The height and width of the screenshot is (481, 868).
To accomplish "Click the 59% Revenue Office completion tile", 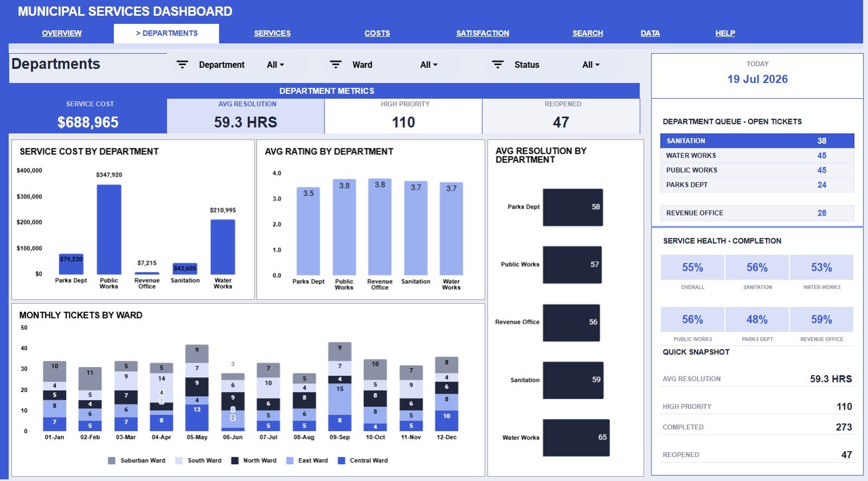I will point(821,319).
